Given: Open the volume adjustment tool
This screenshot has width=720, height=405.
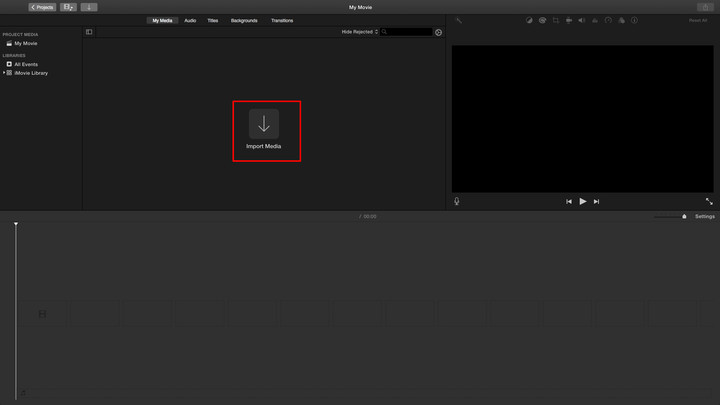Looking at the screenshot, I should [582, 20].
